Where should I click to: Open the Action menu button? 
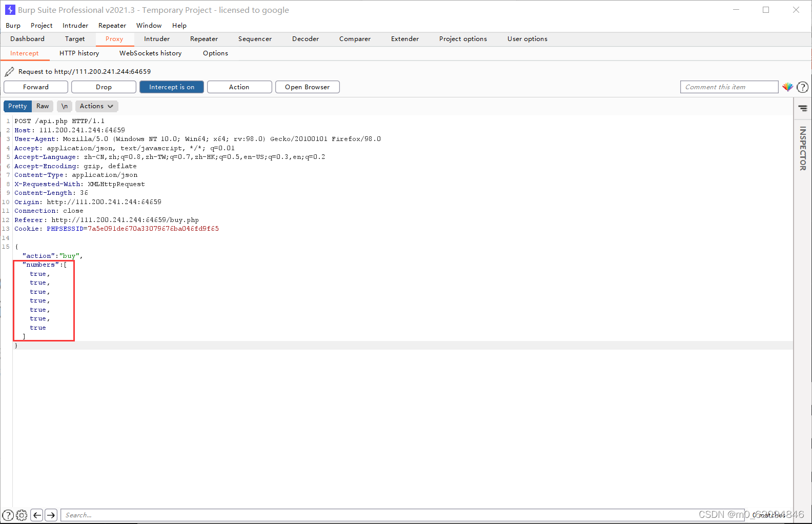tap(239, 87)
